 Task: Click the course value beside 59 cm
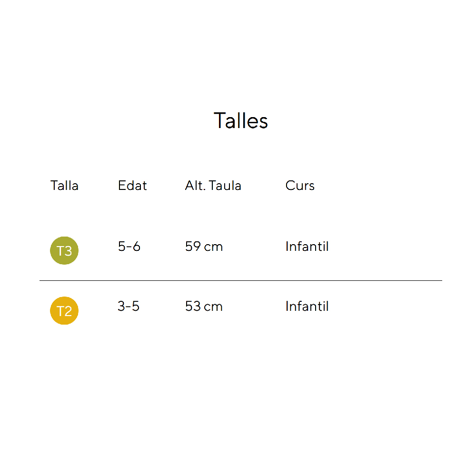(307, 247)
